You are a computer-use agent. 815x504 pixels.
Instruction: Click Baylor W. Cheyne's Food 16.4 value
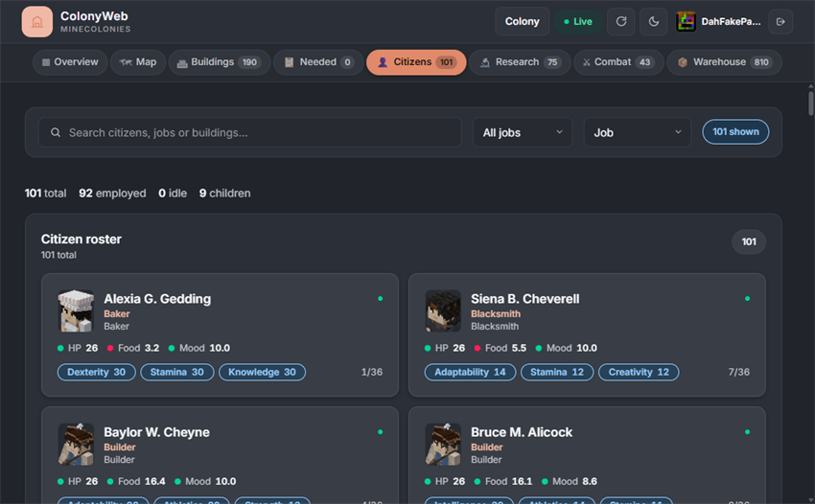point(155,482)
